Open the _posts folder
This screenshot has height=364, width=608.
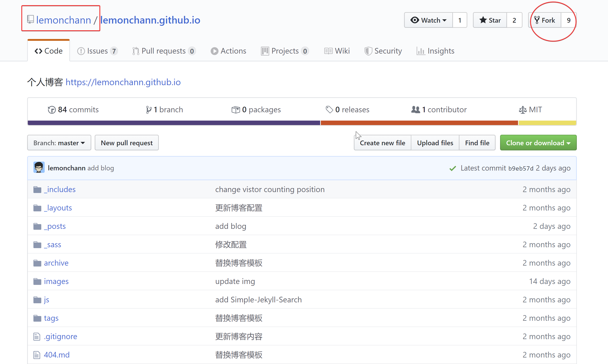coord(55,226)
